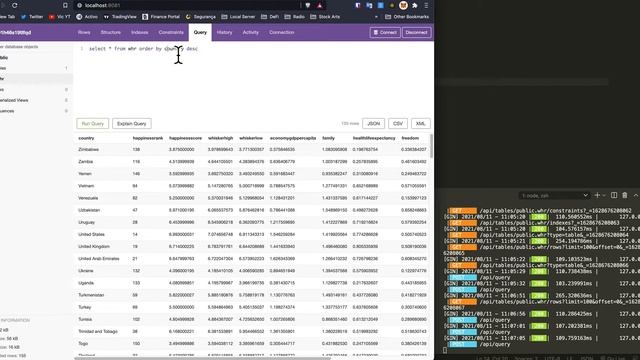Click the Run Query button
The width and height of the screenshot is (640, 360).
[x=93, y=124]
